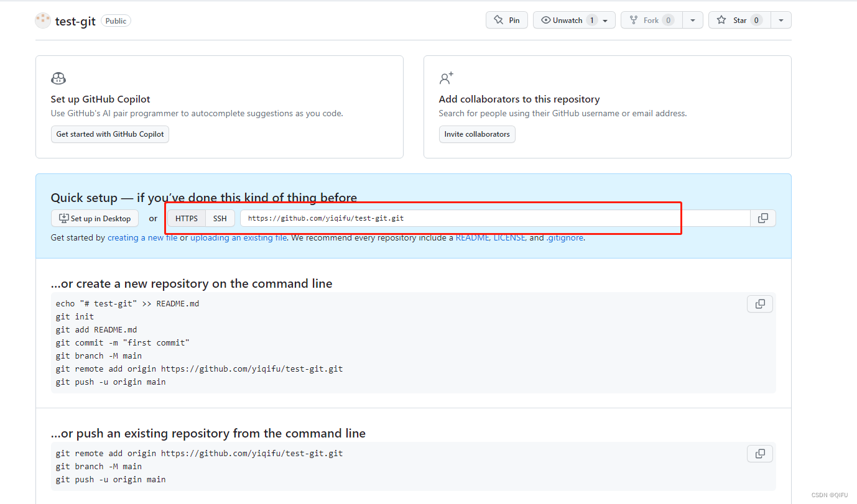The width and height of the screenshot is (857, 504).
Task: Click the Quick setup heading text
Action: click(204, 198)
